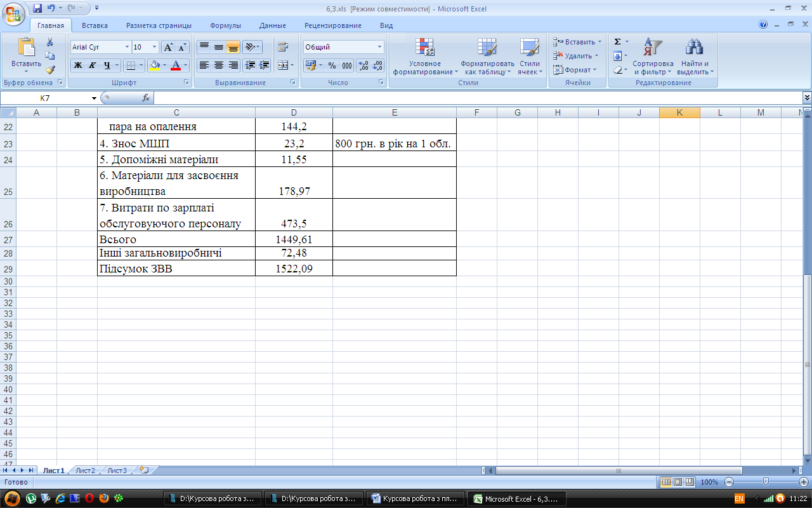
Task: Decrease the decimal places
Action: pos(377,65)
